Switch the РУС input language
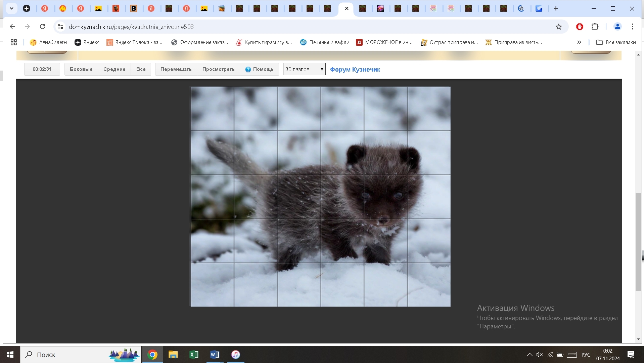644x363 pixels. coord(586,355)
